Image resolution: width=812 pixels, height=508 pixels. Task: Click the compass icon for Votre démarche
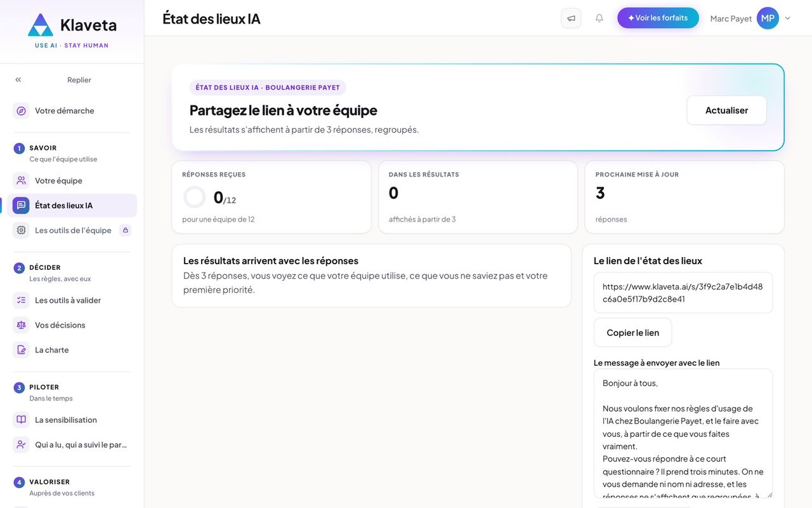(x=21, y=110)
